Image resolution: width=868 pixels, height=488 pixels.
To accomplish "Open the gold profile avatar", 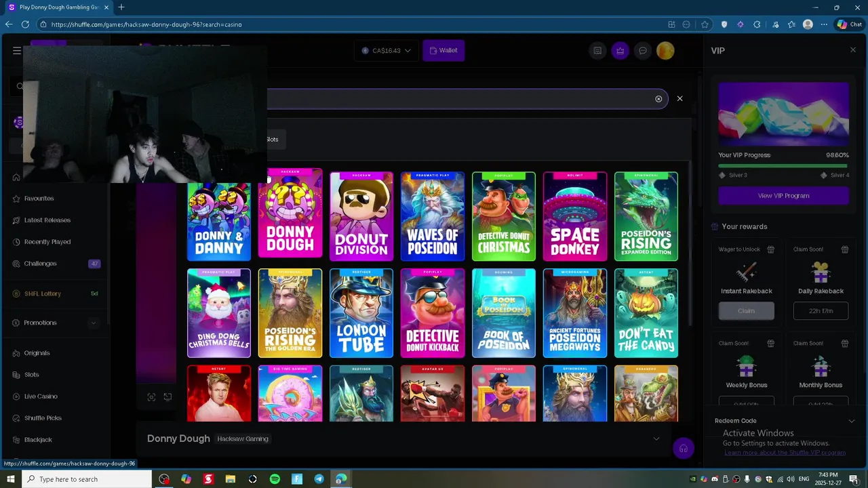I will 665,50.
